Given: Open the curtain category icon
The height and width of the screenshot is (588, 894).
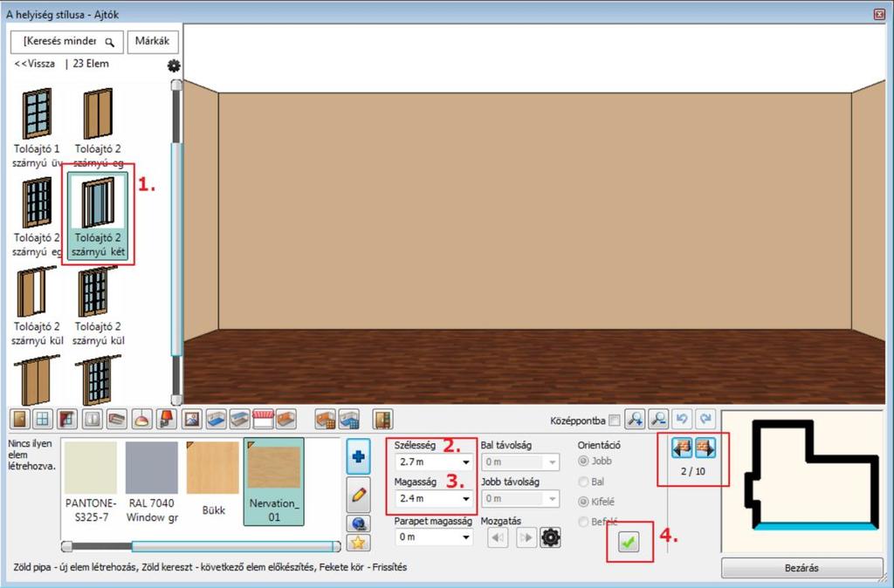Looking at the screenshot, I should click(x=66, y=420).
